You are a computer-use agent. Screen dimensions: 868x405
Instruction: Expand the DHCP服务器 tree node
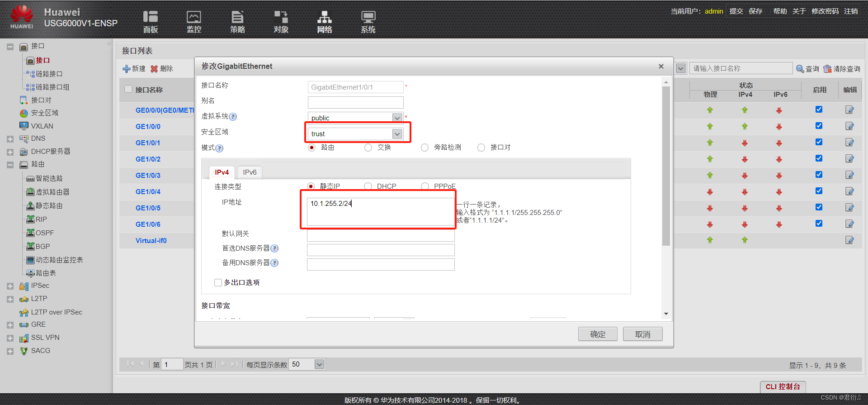pyautogui.click(x=10, y=152)
